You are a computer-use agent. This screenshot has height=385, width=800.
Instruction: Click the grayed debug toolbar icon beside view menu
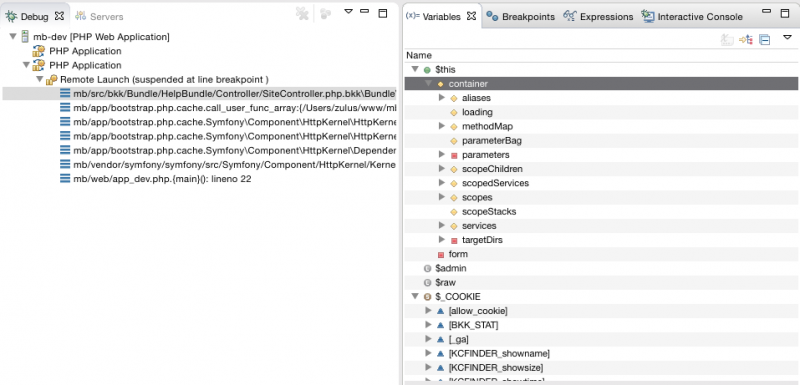click(x=325, y=14)
